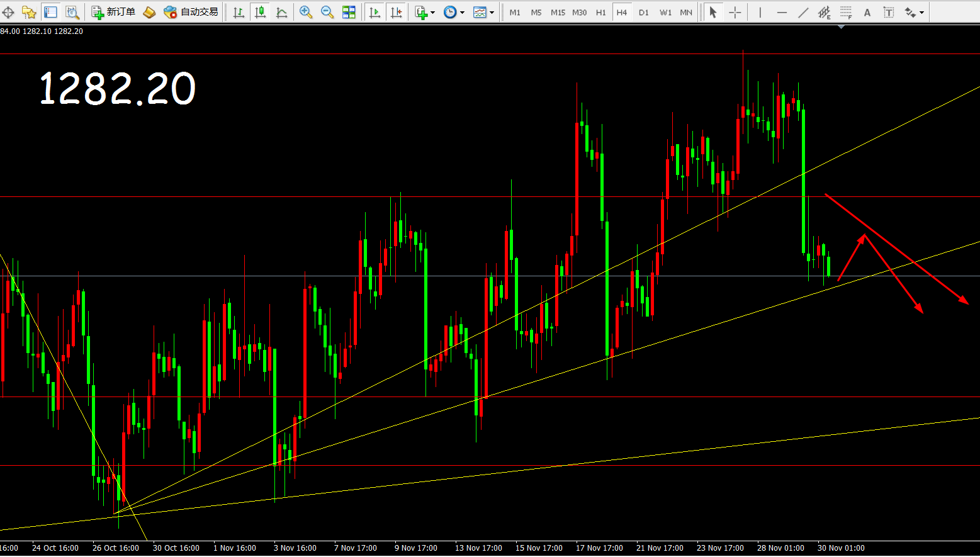
Task: Select the M15 timeframe
Action: coord(558,12)
